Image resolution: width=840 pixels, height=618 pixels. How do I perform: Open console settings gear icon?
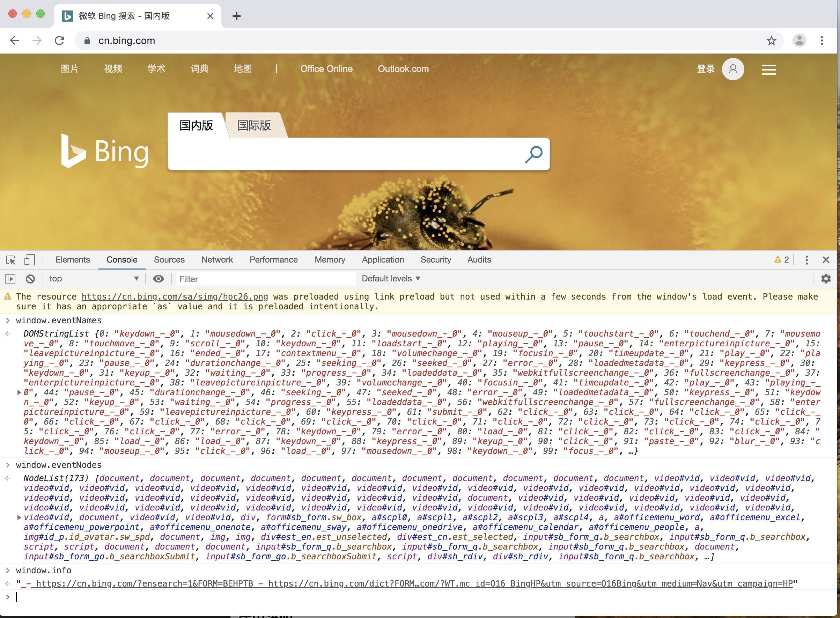(826, 279)
